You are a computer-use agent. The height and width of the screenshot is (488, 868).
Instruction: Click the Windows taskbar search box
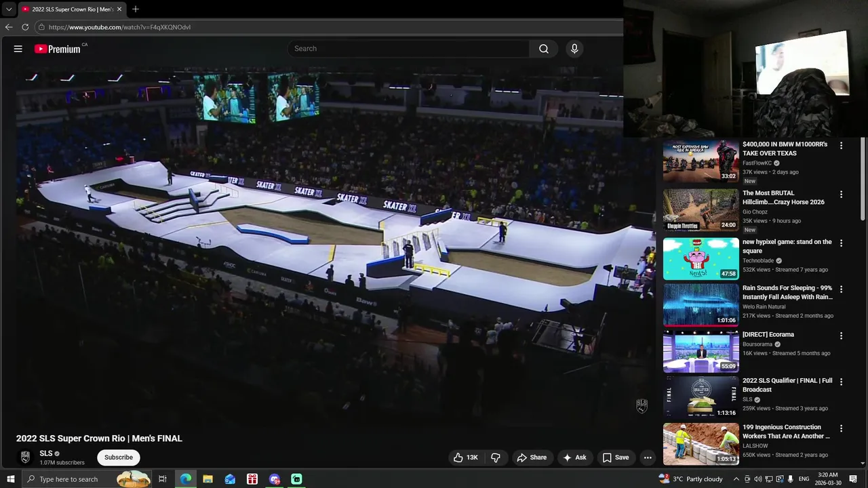87,479
